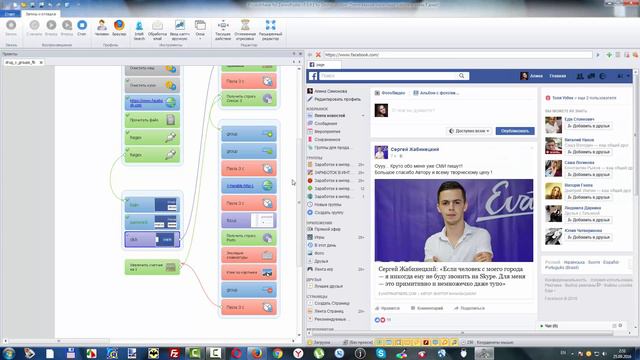Image resolution: width=640 pixels, height=360 pixels.
Task: Open post author Сергей Жабинецкий's profile
Action: pos(415,149)
